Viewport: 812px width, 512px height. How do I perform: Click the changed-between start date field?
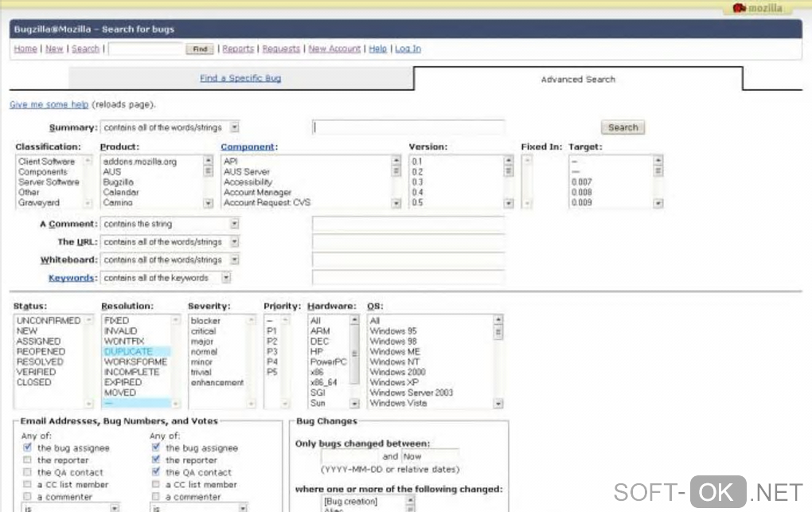coord(350,456)
